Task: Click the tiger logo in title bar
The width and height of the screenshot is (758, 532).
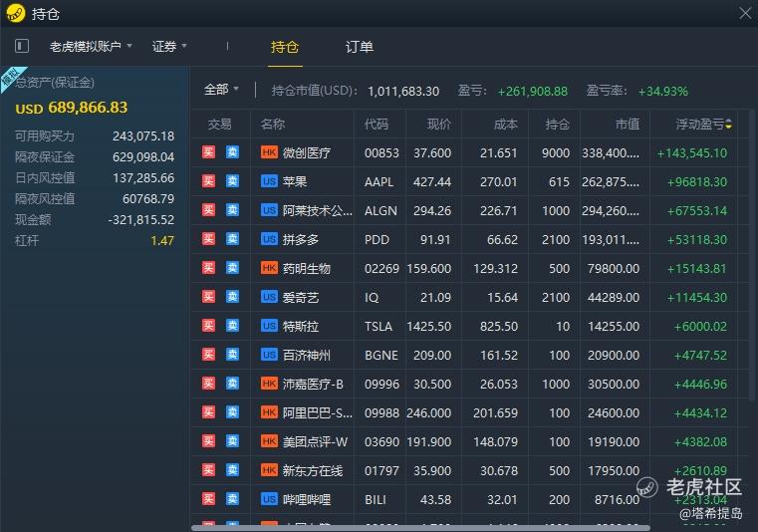Action: 16,13
